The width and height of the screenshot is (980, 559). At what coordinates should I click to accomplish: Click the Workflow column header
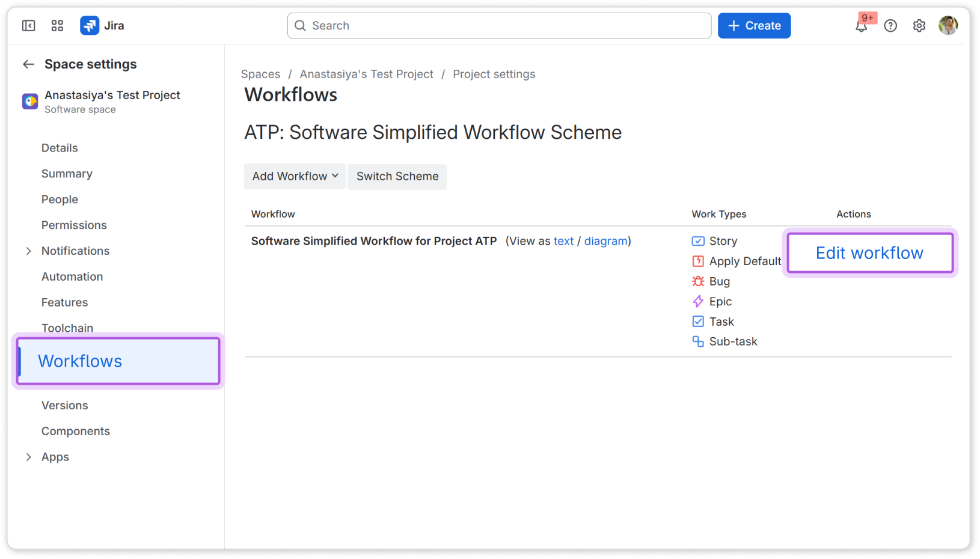click(273, 214)
